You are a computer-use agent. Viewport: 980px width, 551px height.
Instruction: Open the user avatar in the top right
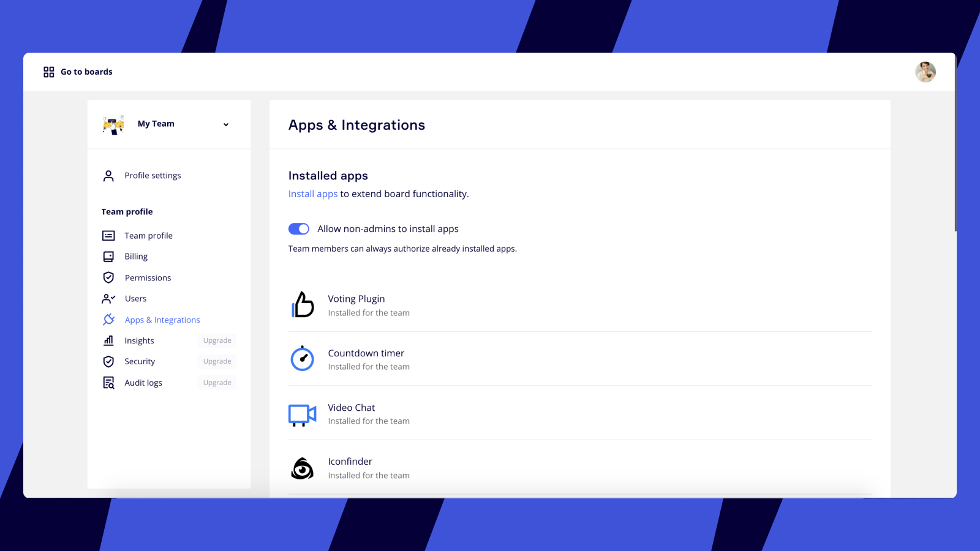coord(925,72)
